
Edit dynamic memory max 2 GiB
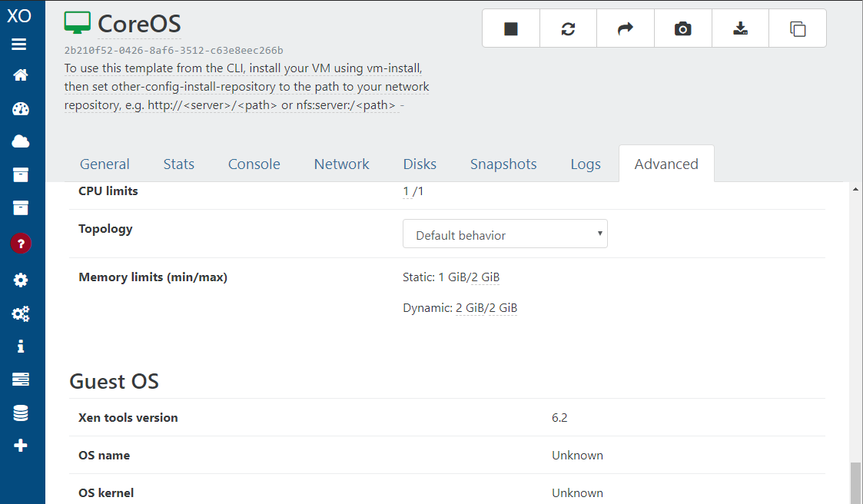click(503, 308)
